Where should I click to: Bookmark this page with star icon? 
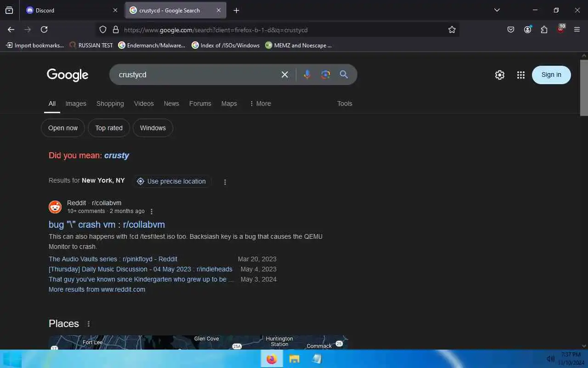[452, 29]
